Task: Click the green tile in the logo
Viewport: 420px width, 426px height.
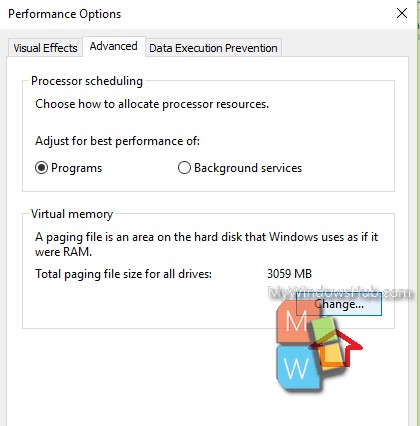Action: pyautogui.click(x=322, y=329)
